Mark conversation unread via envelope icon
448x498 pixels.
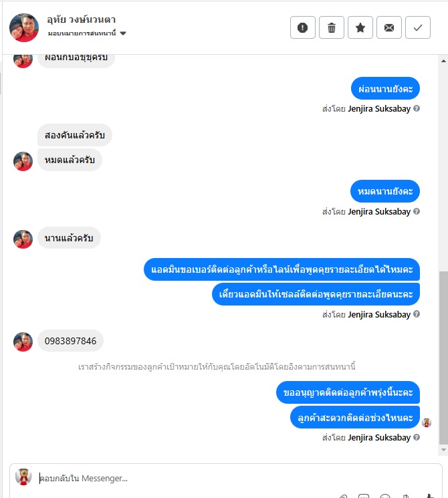389,27
